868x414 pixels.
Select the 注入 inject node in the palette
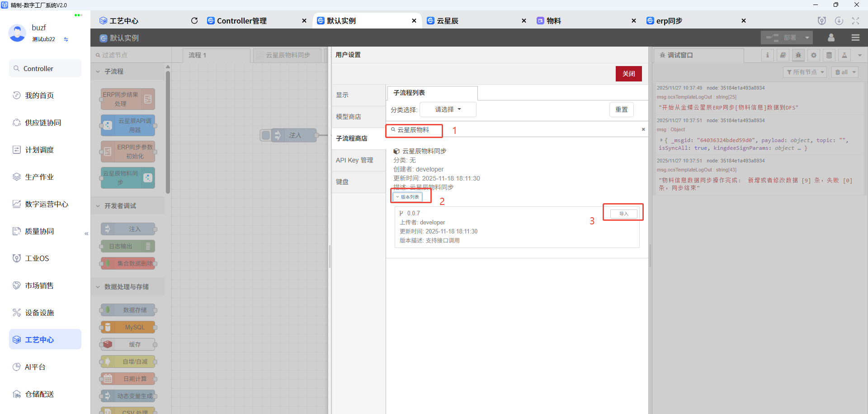click(x=128, y=229)
